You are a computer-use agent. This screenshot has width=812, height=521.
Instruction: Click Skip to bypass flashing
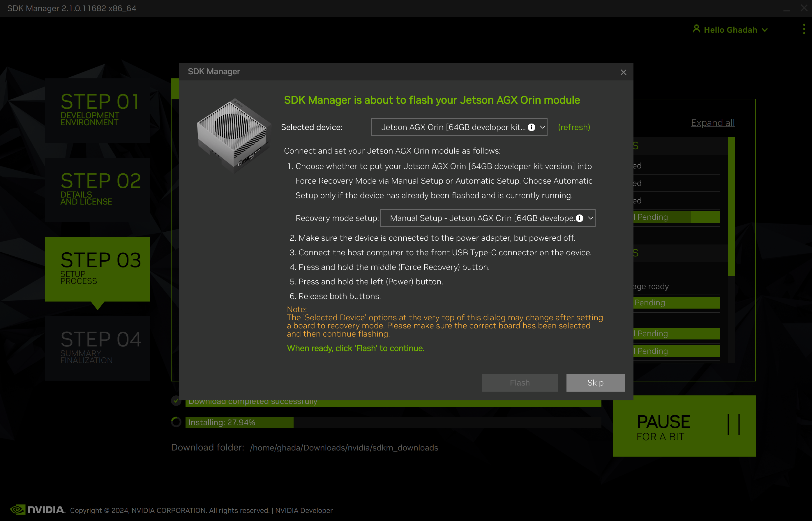595,383
